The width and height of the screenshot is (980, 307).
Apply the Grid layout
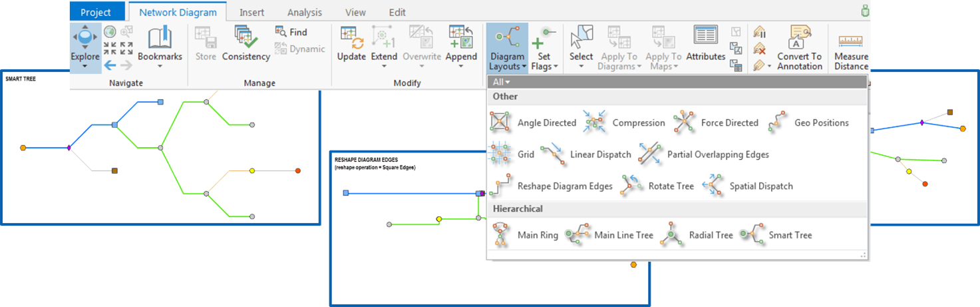512,154
